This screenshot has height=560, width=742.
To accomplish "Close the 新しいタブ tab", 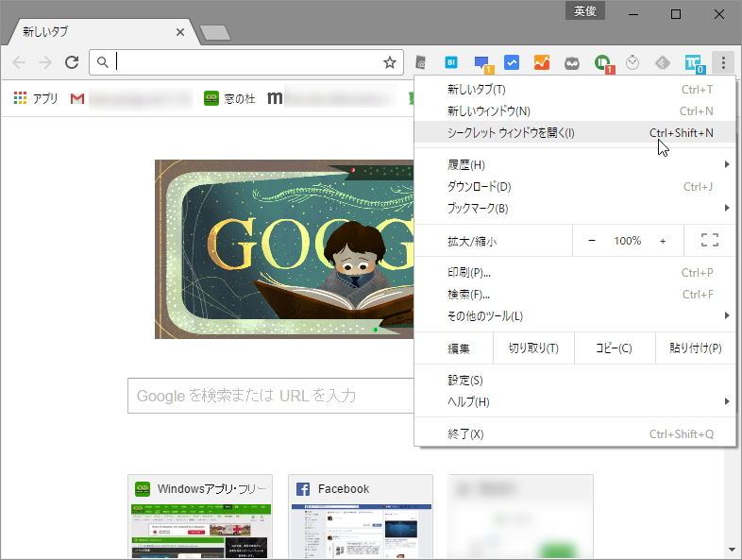I will click(179, 32).
